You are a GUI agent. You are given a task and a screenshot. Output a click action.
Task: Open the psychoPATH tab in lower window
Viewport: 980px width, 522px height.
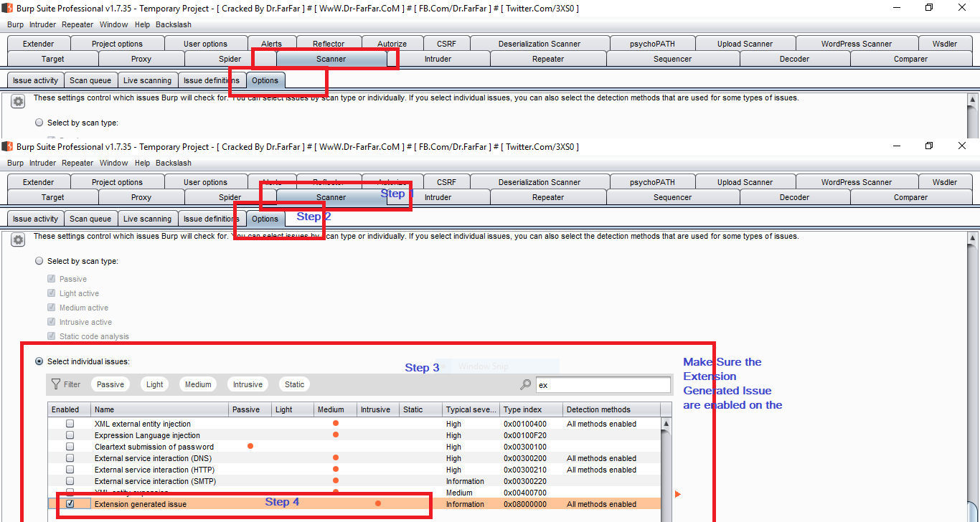(x=652, y=182)
